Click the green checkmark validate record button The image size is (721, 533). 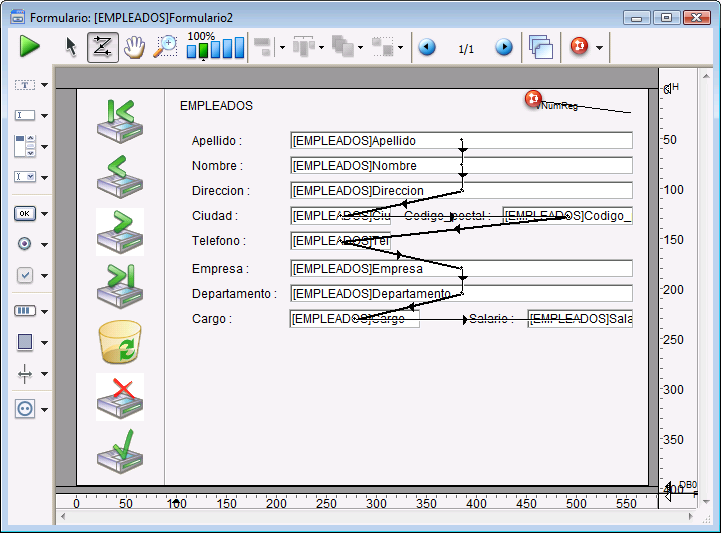(120, 453)
